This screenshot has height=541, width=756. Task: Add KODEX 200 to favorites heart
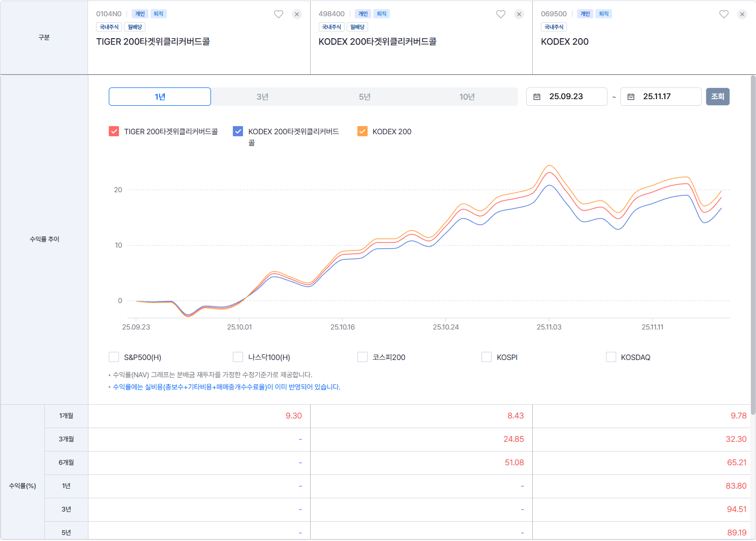[724, 14]
